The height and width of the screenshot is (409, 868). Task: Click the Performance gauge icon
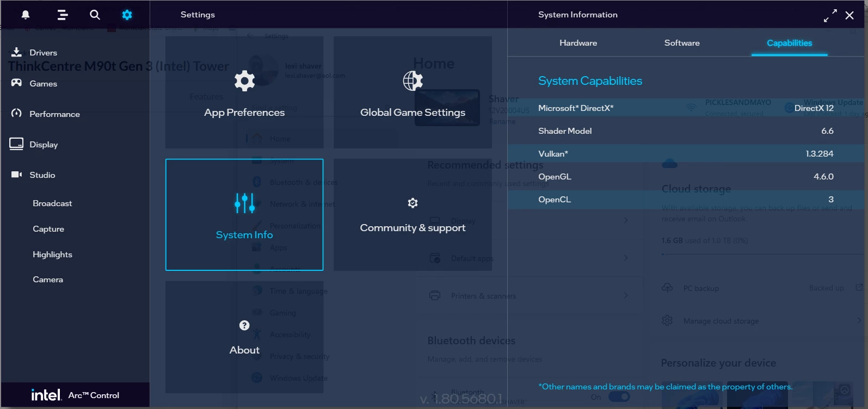(17, 113)
